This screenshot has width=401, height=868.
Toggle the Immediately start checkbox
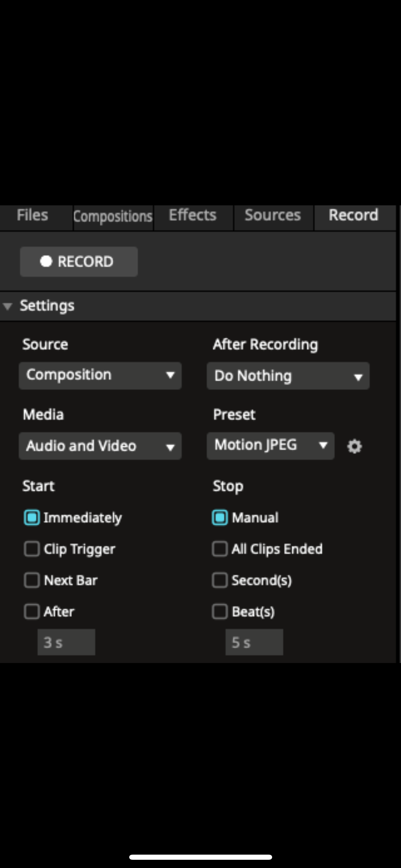click(32, 518)
